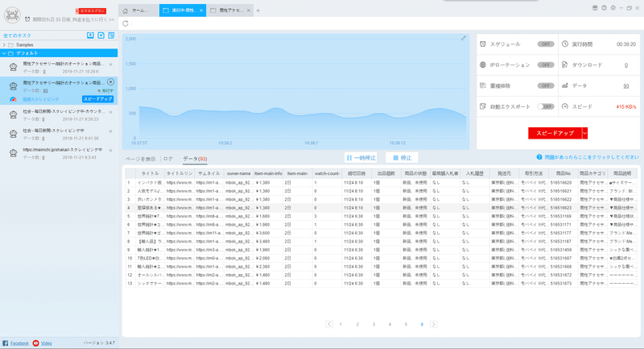644x349 pixels.
Task: Click robot icon of task dated 10:26:6
Action: (x=13, y=67)
